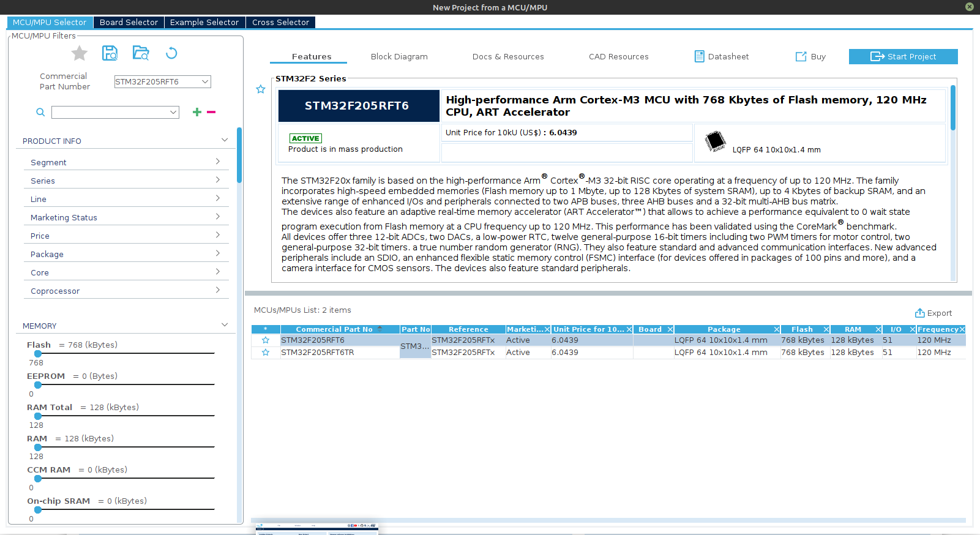Screen dimensions: 980x535
Task: Close the New Project dialog
Action: point(970,7)
